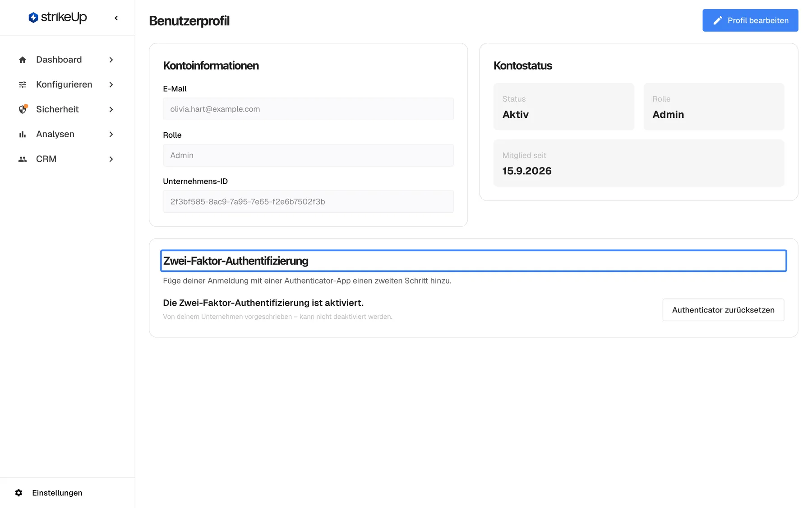
Task: Click the Einstellungen gear icon
Action: pos(18,493)
